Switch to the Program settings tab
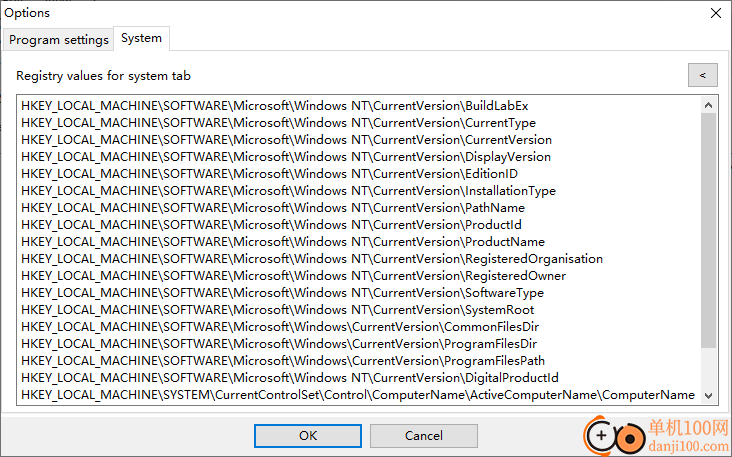The width and height of the screenshot is (732, 457). pos(58,40)
